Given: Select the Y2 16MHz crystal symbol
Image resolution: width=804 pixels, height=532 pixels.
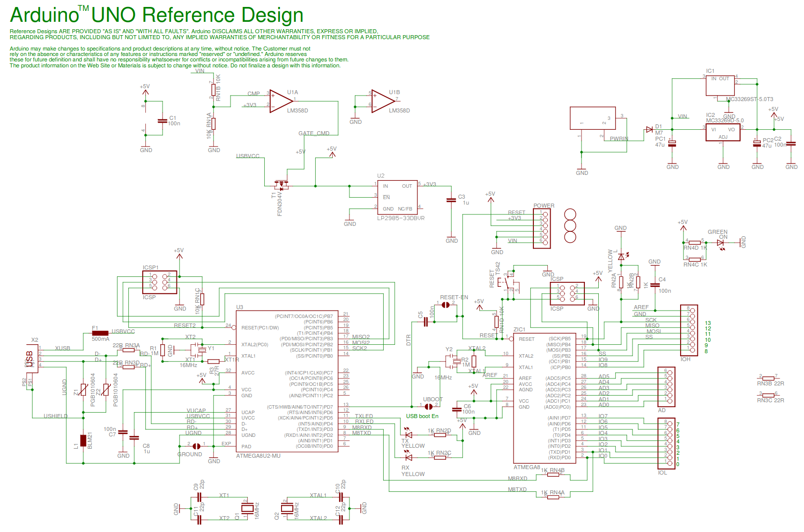Looking at the screenshot, I should [456, 362].
